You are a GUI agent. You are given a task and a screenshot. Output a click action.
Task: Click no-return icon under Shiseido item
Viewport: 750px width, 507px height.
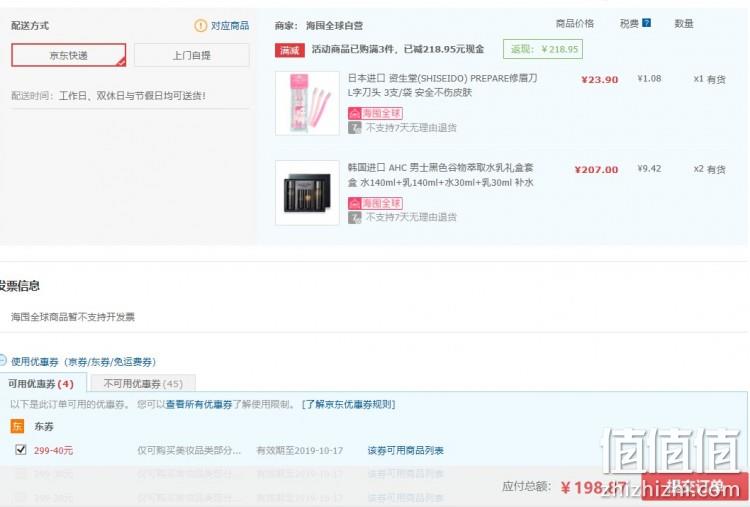coord(354,128)
